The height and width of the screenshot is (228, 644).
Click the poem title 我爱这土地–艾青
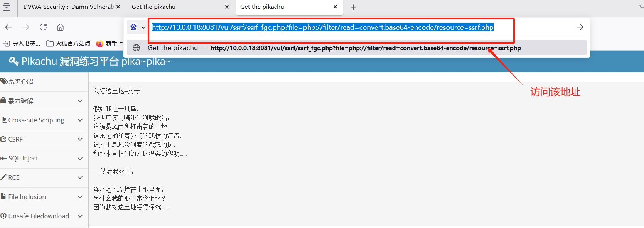click(x=116, y=91)
